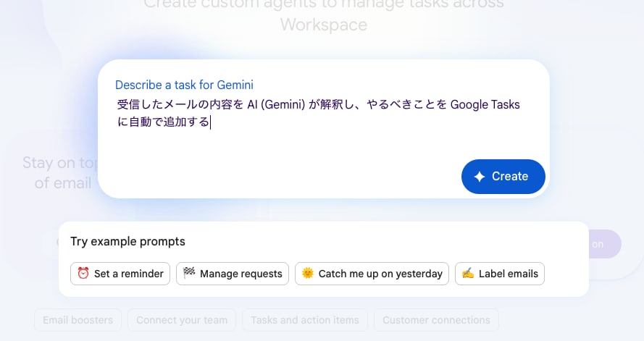Click the writing hand emoji icon
This screenshot has width=644, height=341.
468,273
